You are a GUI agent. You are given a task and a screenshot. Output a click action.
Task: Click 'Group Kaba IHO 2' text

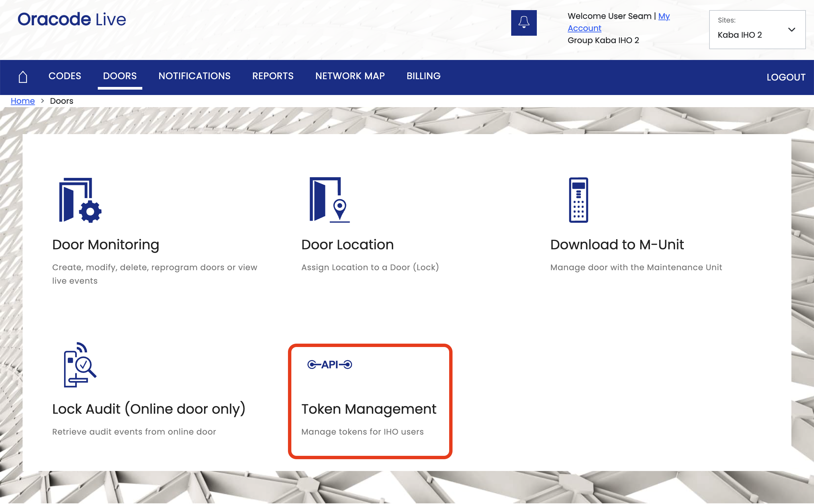coord(603,40)
